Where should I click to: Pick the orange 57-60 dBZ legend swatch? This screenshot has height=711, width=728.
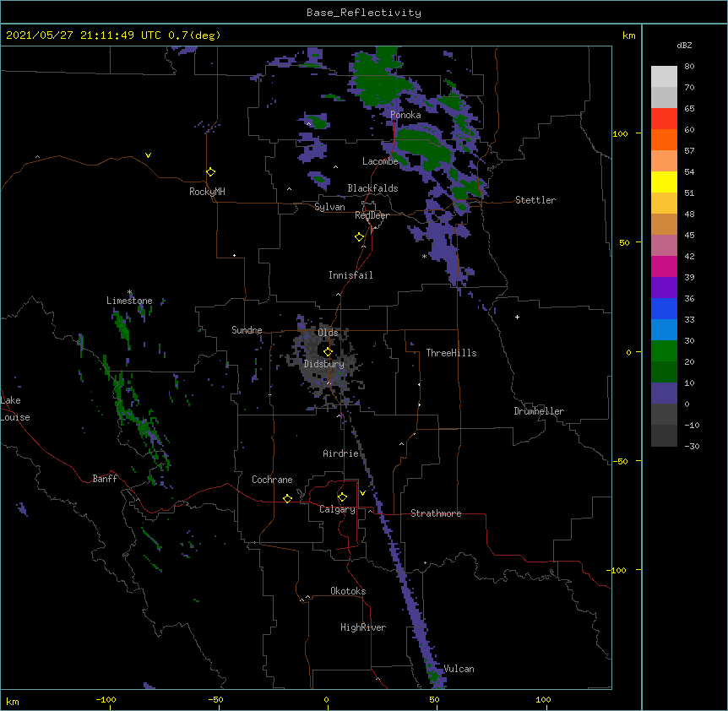tap(664, 139)
